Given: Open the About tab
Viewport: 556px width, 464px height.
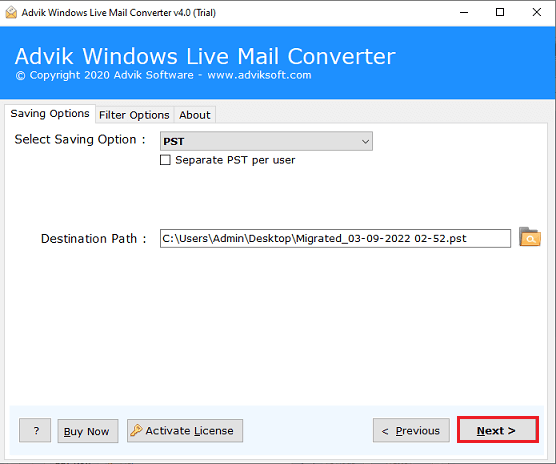Looking at the screenshot, I should pos(195,115).
